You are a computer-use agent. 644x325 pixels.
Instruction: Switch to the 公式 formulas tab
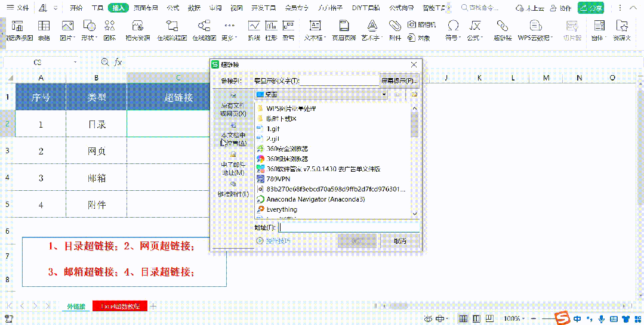pyautogui.click(x=173, y=8)
